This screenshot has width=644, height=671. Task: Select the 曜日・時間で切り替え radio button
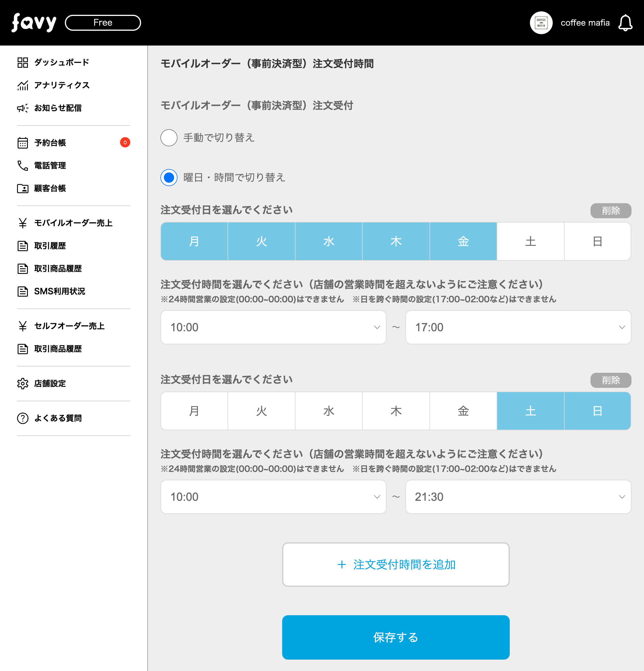click(x=169, y=177)
